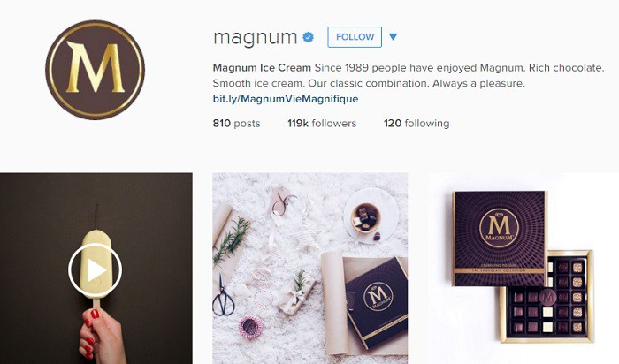Screen dimensions: 619x364
Task: Expand the blue dropdown arrow beside Follow
Action: pos(393,37)
